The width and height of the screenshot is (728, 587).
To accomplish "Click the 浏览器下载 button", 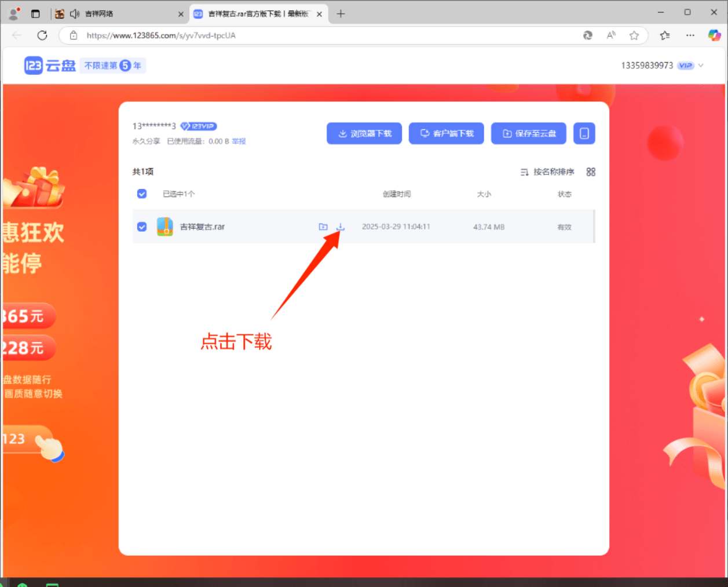I will click(x=364, y=133).
